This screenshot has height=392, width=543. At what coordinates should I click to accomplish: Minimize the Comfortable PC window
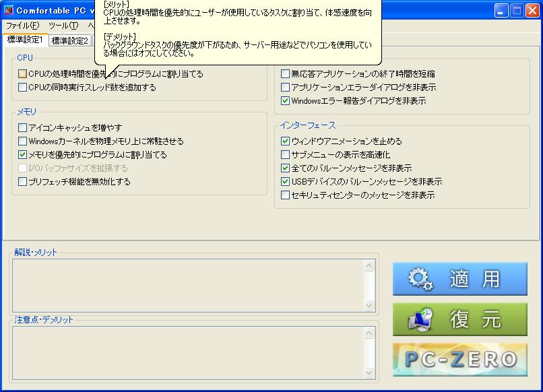click(x=501, y=11)
